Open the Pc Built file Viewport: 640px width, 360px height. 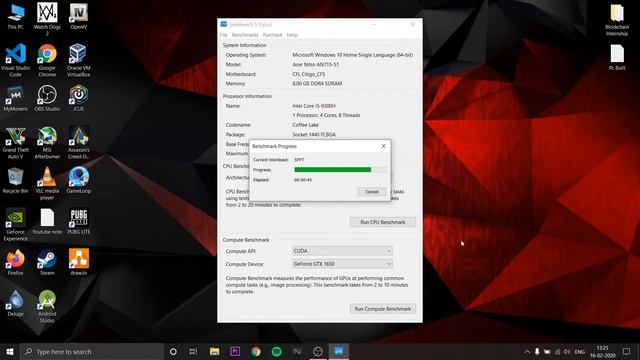tap(617, 57)
